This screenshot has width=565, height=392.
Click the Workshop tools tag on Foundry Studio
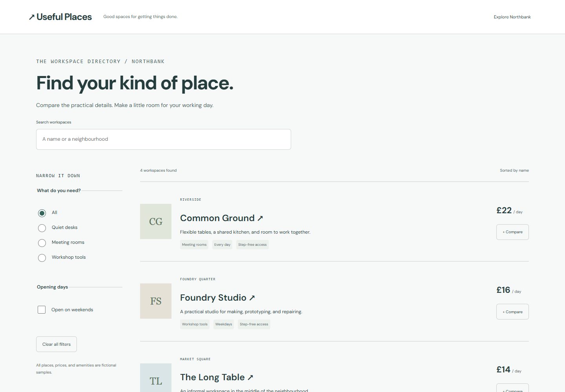(x=195, y=324)
